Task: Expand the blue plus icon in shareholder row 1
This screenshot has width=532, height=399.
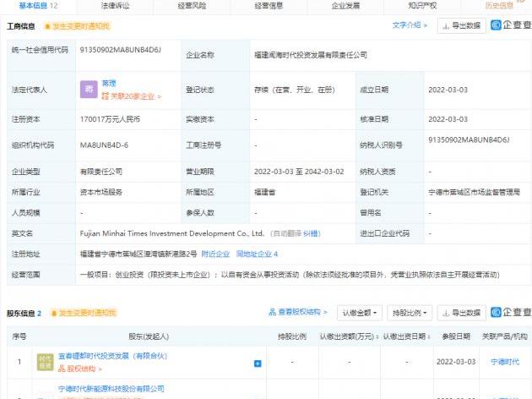Action: pyautogui.click(x=258, y=363)
